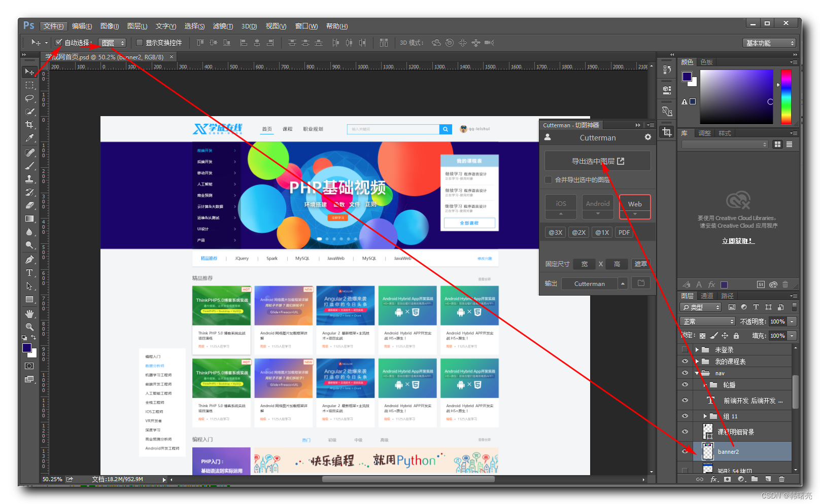The width and height of the screenshot is (820, 504).
Task: Select the Clone Stamp tool
Action: coord(29,178)
